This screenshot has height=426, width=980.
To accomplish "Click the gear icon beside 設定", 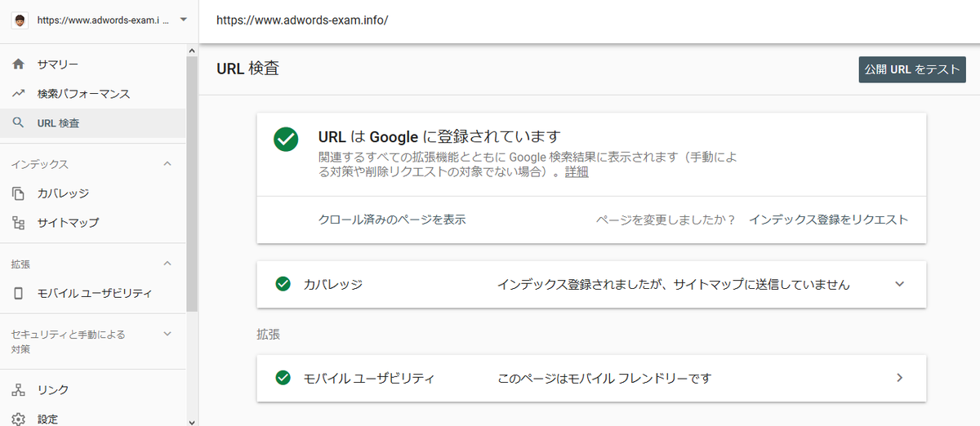I will (x=19, y=419).
